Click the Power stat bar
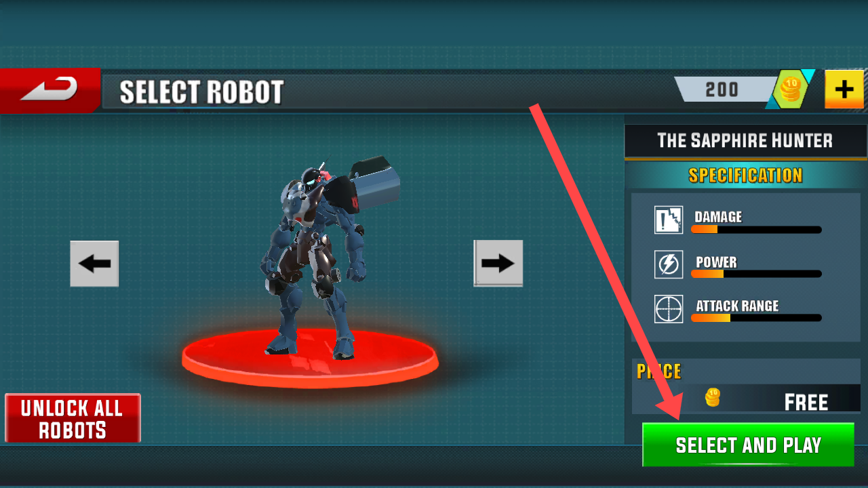868x488 pixels. [x=756, y=274]
